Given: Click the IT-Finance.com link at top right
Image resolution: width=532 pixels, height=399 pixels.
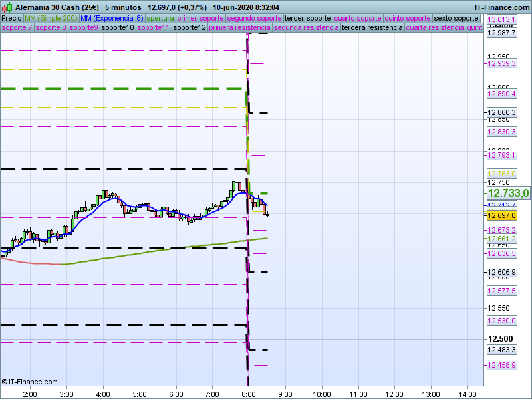Looking at the screenshot, I should 502,6.
